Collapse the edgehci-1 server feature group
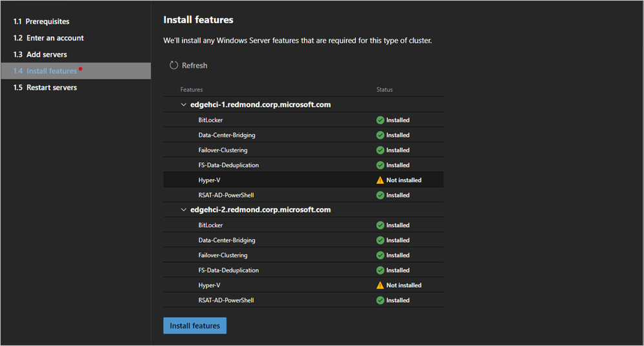Image resolution: width=644 pixels, height=346 pixels. [x=184, y=105]
